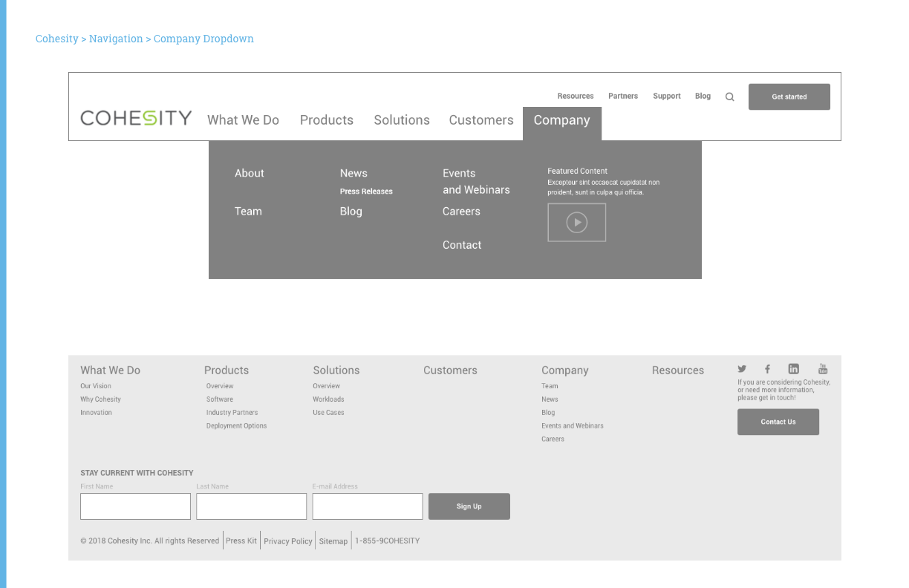
Task: Click the search magnifier icon
Action: tap(729, 97)
